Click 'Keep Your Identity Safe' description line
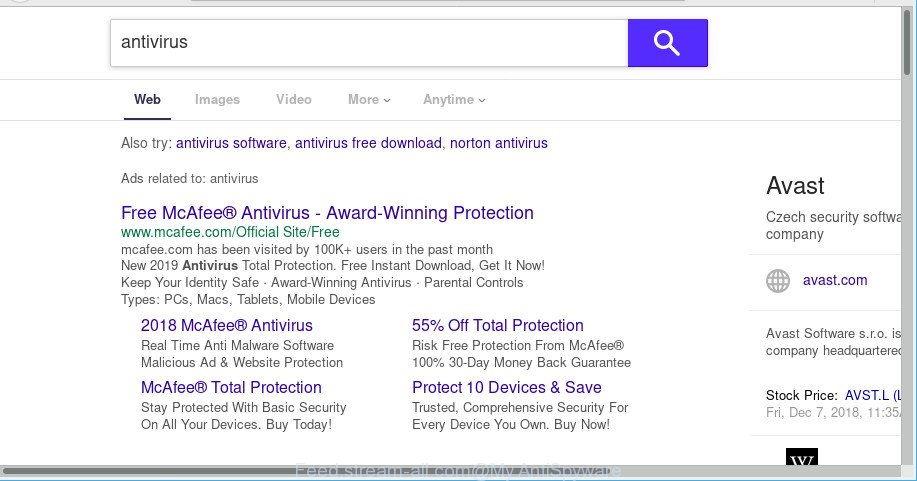 click(322, 283)
